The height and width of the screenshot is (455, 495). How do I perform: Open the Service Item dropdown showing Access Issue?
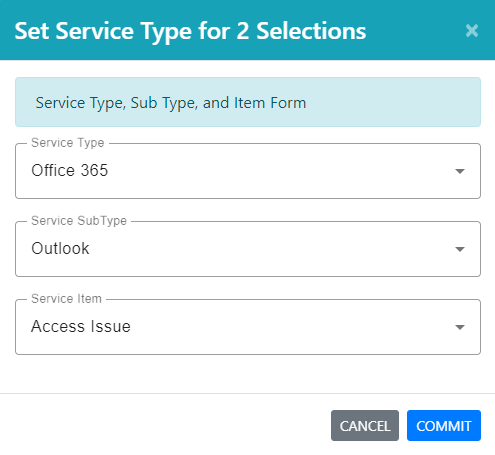click(248, 327)
